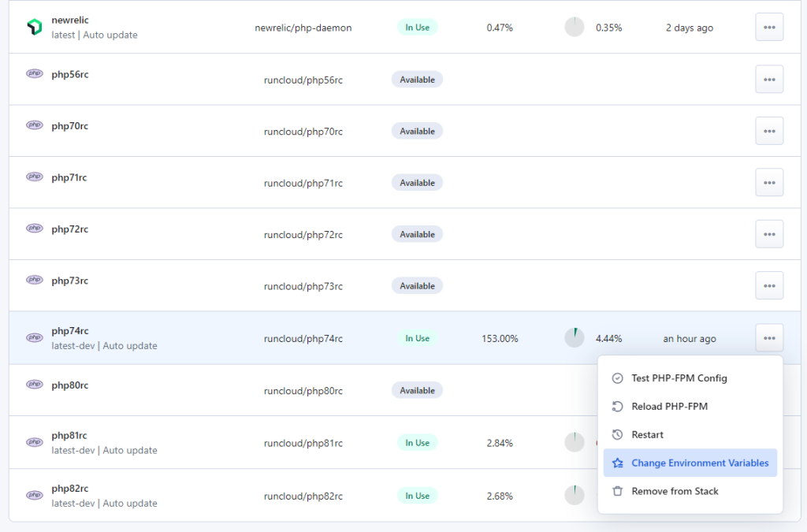Close the three-dot menu for php74rc
The width and height of the screenshot is (807, 532).
click(x=769, y=338)
